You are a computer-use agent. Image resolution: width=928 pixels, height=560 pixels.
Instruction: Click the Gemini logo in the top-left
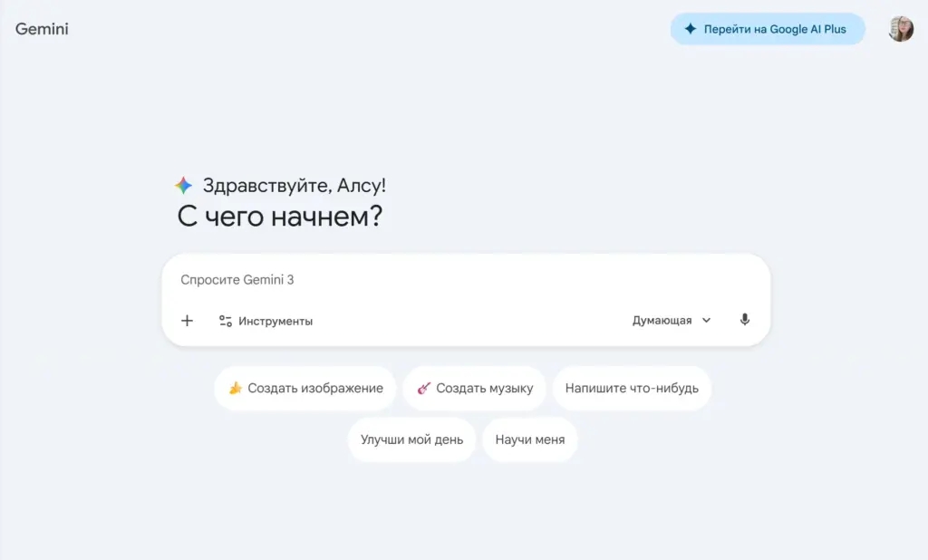click(x=41, y=28)
